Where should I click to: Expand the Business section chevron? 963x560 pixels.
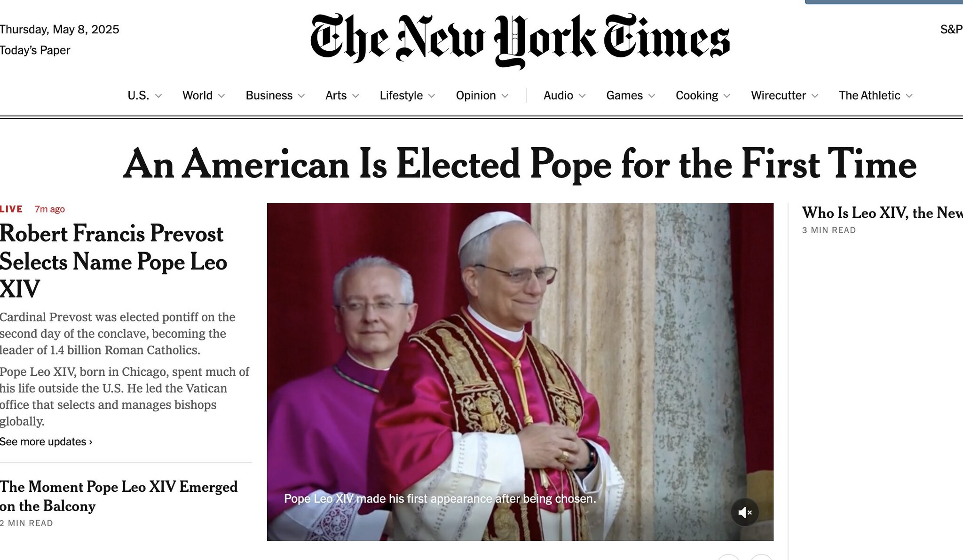(x=301, y=96)
